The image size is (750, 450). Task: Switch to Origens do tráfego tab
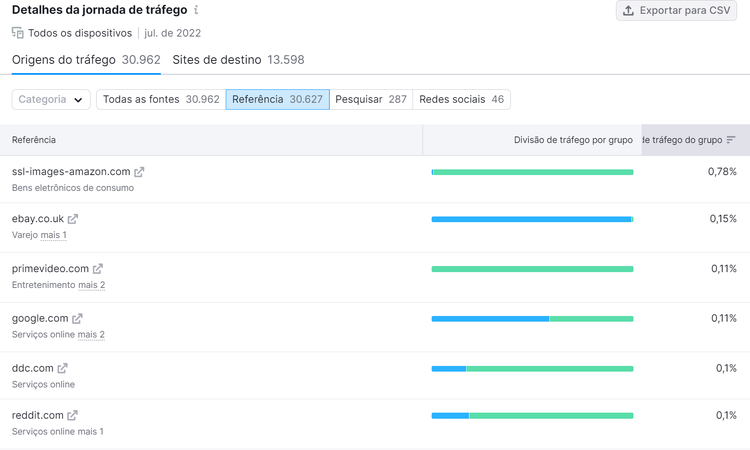(86, 60)
